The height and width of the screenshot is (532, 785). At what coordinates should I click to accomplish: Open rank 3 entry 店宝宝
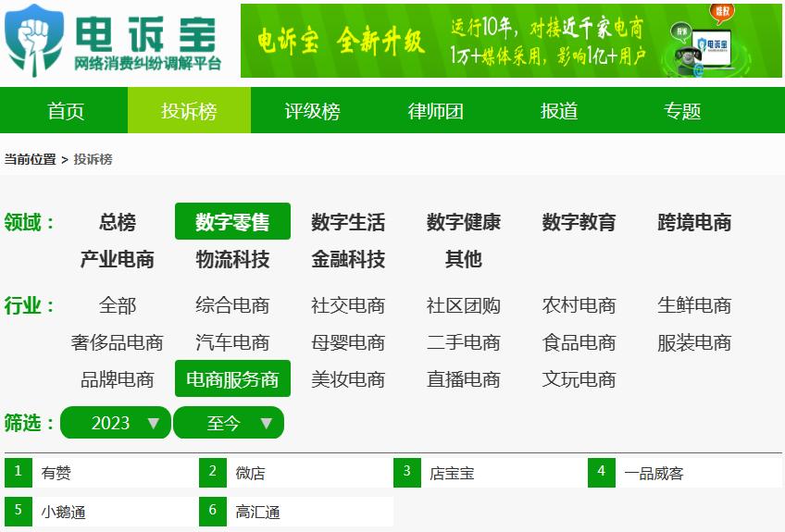(x=490, y=473)
